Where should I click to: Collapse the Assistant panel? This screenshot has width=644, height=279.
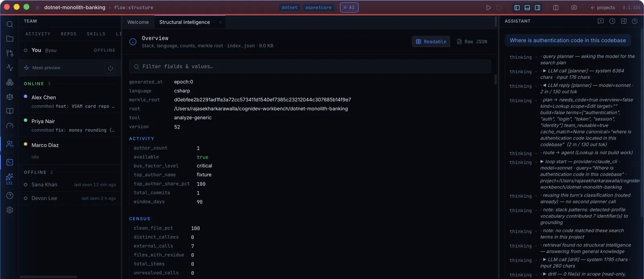tap(623, 21)
